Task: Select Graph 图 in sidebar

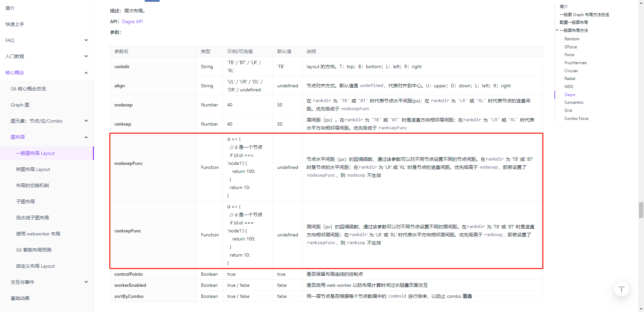Action: pos(20,104)
